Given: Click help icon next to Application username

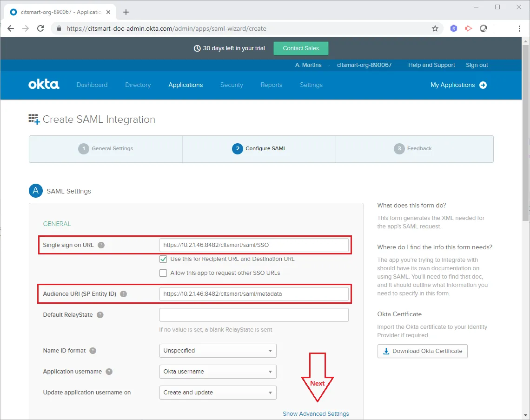Looking at the screenshot, I should [x=109, y=372].
